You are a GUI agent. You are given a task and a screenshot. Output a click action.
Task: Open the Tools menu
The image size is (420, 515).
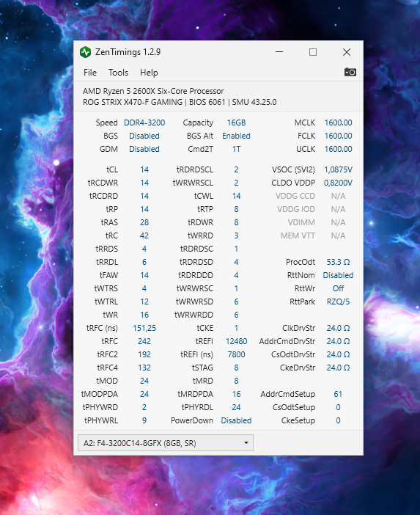tap(118, 72)
